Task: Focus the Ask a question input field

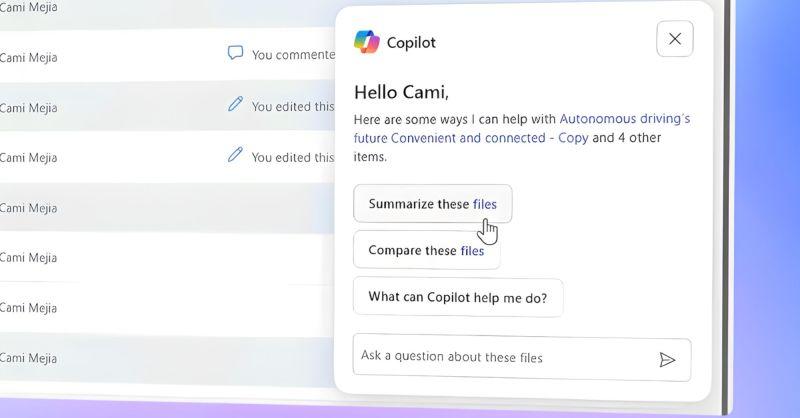Action: 500,357
